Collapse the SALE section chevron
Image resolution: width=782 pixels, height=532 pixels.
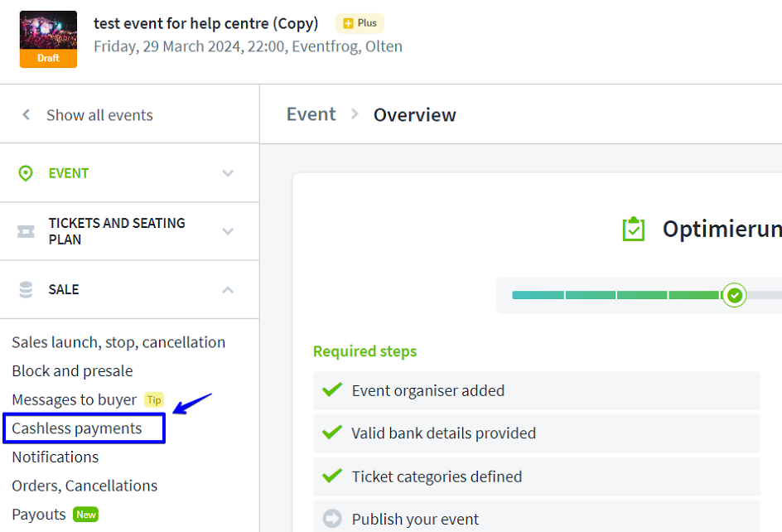[x=228, y=289]
